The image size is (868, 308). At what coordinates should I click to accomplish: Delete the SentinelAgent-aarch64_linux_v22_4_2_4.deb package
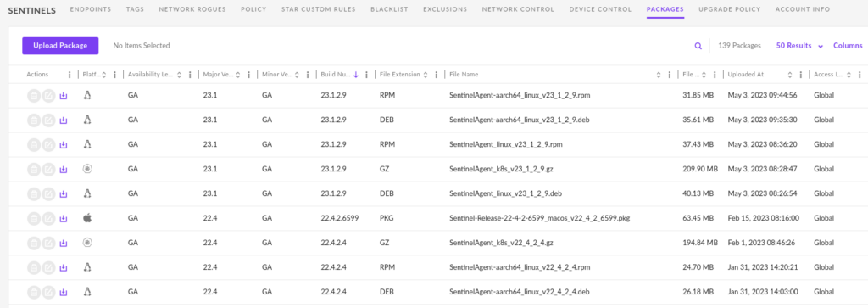(x=33, y=291)
